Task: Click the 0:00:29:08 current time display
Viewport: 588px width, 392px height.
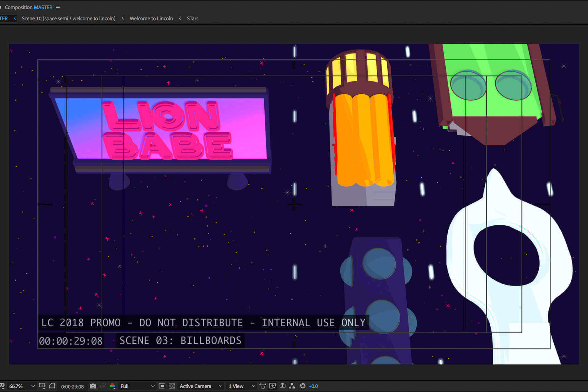Action: tap(72, 386)
